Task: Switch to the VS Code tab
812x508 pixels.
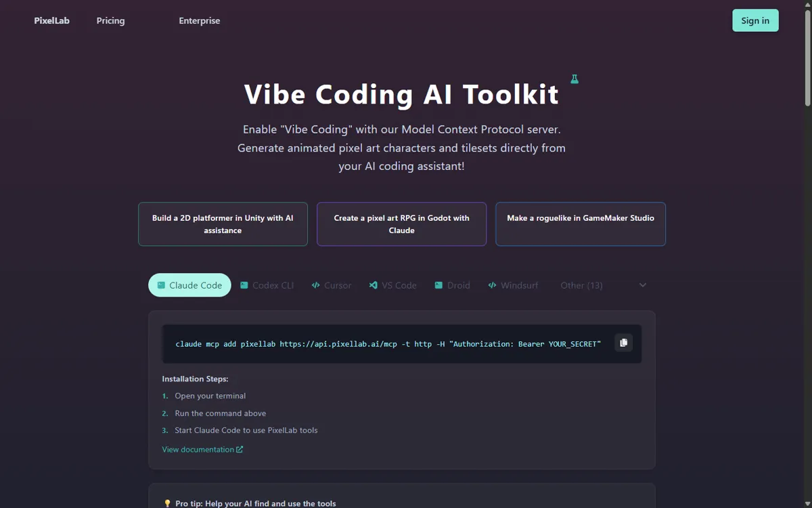Action: point(392,285)
